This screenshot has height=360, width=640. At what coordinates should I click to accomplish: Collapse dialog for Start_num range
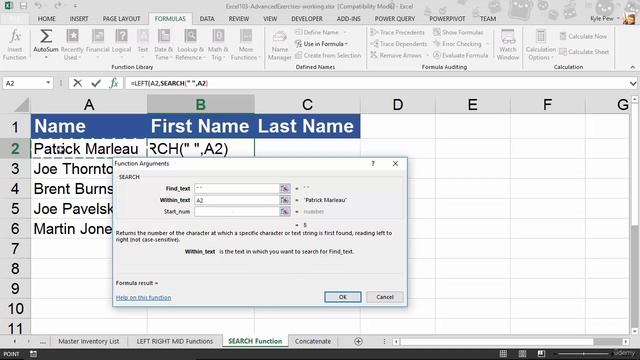[x=284, y=211]
